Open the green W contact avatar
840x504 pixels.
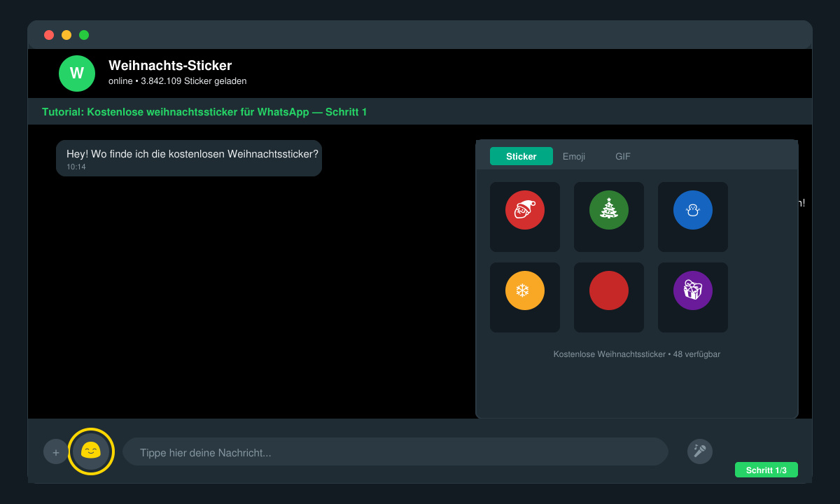pos(77,73)
